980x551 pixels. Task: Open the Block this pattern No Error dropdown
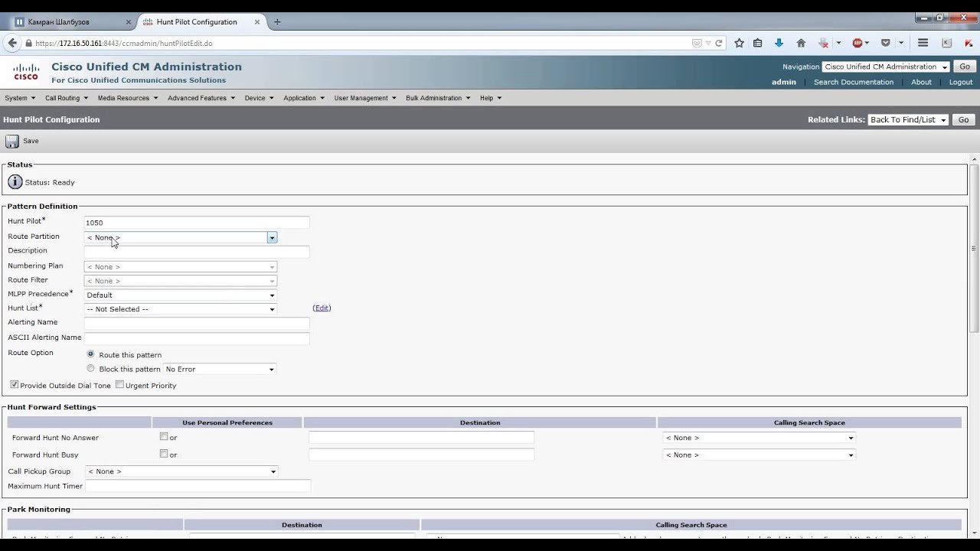[x=219, y=369]
